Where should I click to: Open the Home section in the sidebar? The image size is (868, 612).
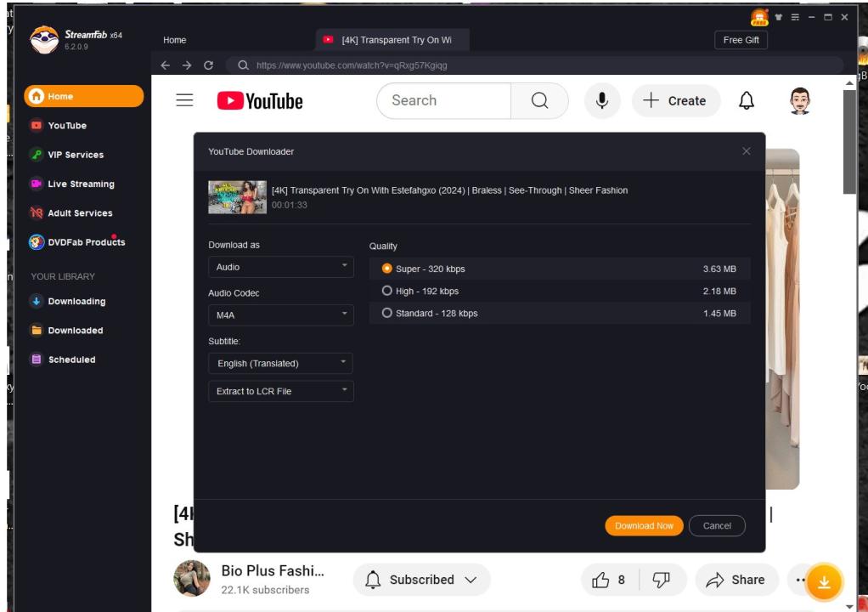[x=83, y=96]
